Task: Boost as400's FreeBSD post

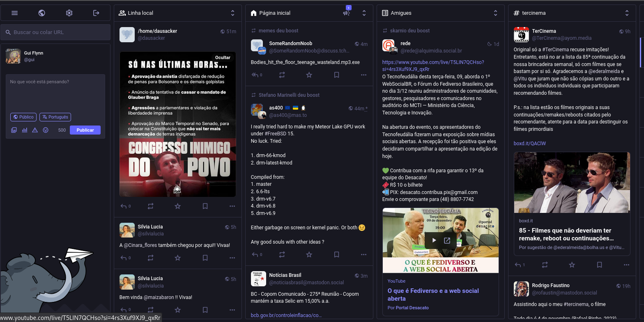Action: point(282,254)
